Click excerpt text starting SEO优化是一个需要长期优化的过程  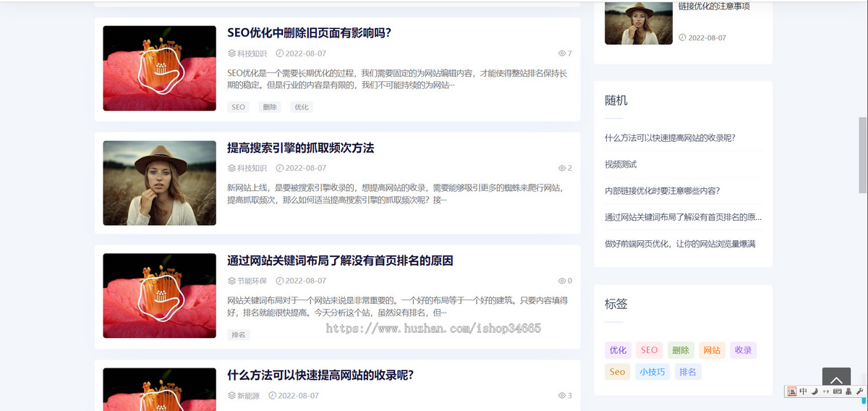point(397,79)
